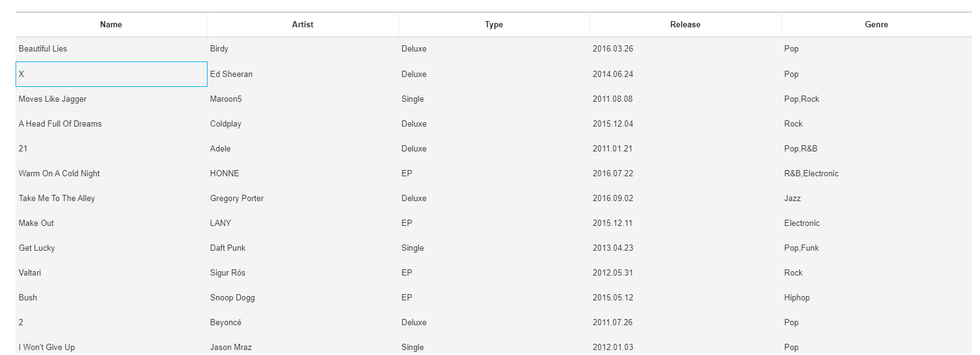
Task: Click the Release column header
Action: [x=685, y=25]
